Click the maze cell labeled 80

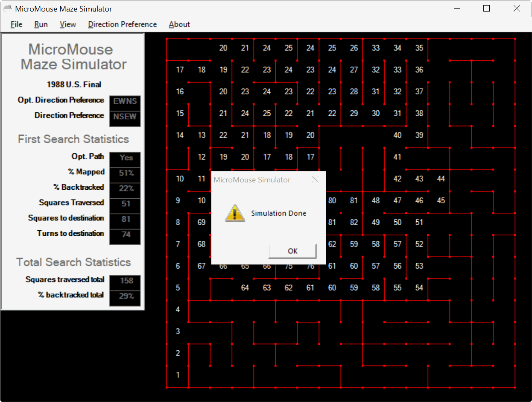[332, 200]
